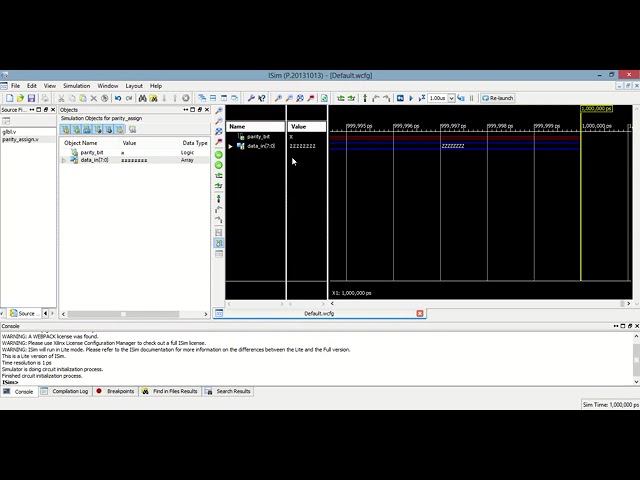This screenshot has width=640, height=480.
Task: Switch to Find in Files Results tab
Action: pyautogui.click(x=170, y=391)
